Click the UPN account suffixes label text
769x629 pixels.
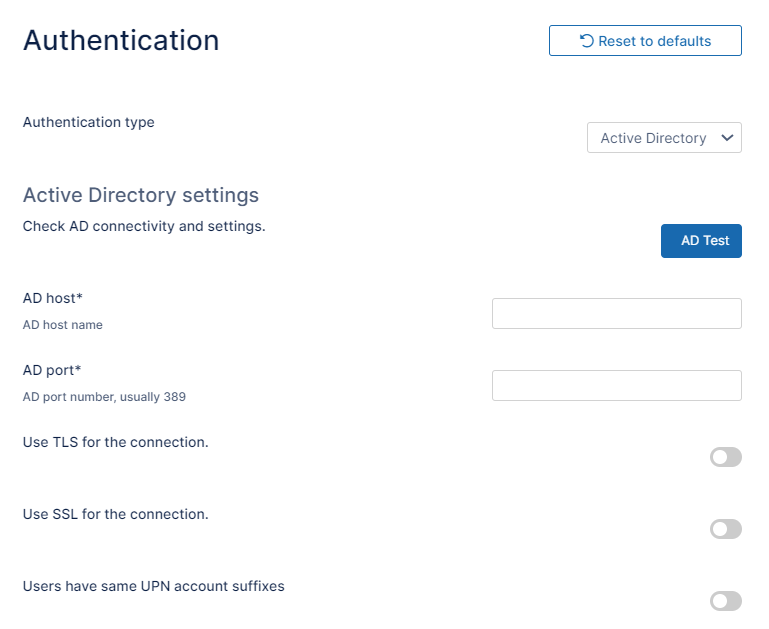[153, 586]
